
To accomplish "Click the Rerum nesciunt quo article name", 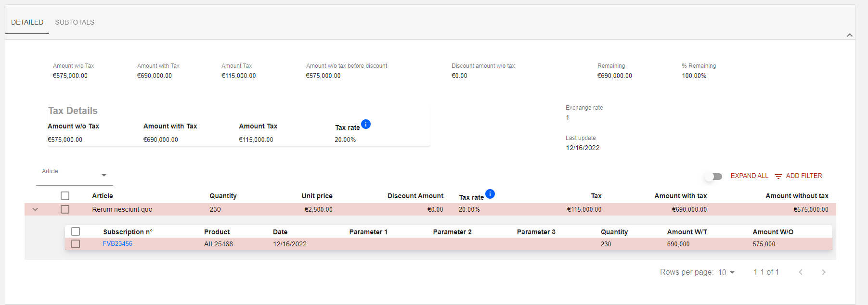I will (122, 209).
